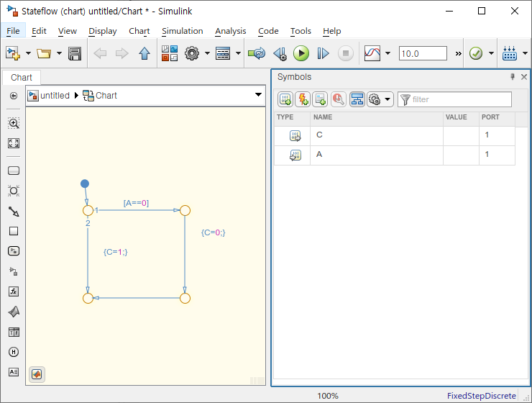532x403 pixels.
Task: Expand the Model Explorer dropdown arrow
Action: pyautogui.click(x=238, y=53)
